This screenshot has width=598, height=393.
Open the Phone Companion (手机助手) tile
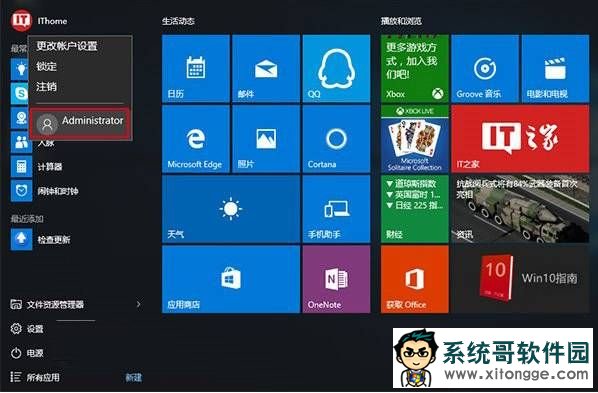336,209
